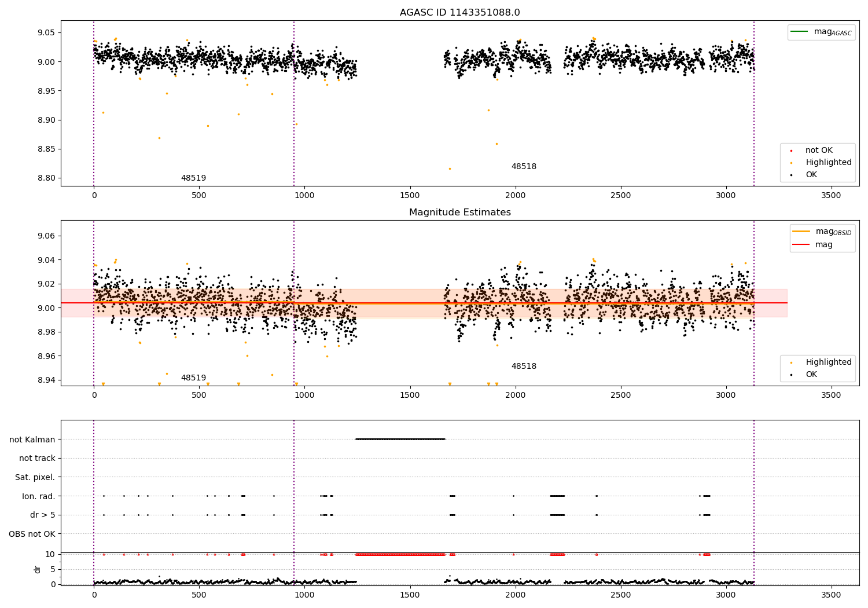Click 48519 label in Magnitude Estimates plot
Viewport: 868px width, 608px height.
click(x=193, y=378)
